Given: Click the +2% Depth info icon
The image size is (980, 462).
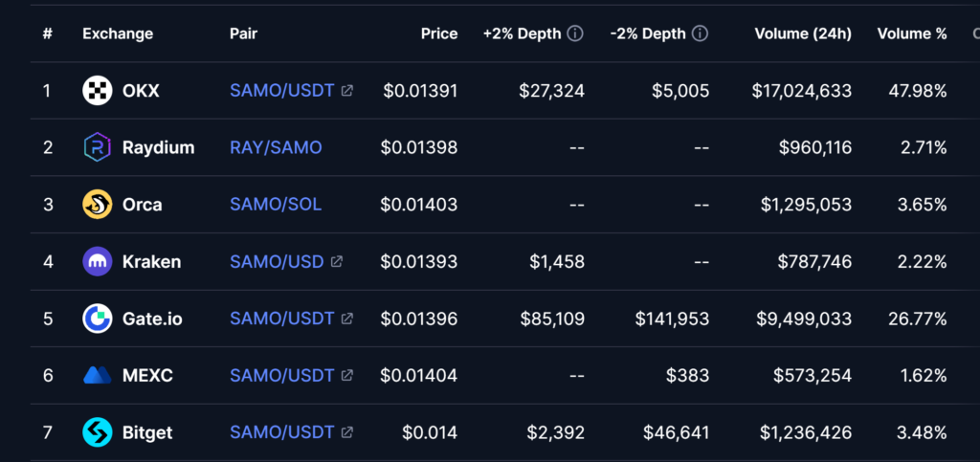Looking at the screenshot, I should click(x=575, y=33).
